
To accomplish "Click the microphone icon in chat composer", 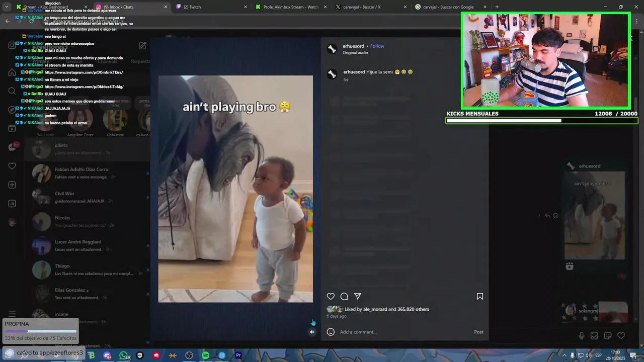I will click(582, 335).
